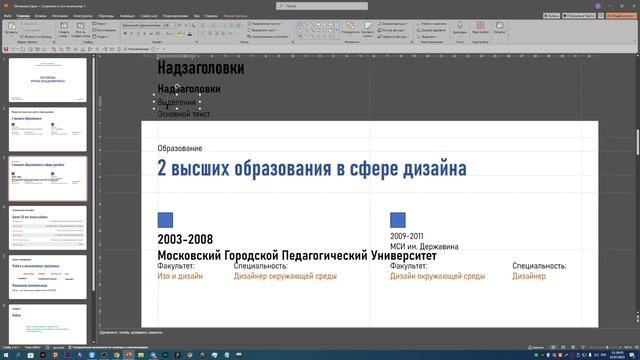Click Replace (Заменить) in the editing group
The height and width of the screenshot is (360, 640).
tap(431, 30)
